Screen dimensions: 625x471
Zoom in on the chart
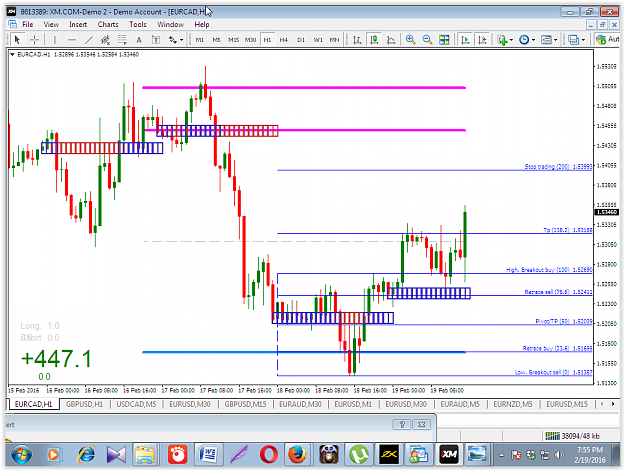point(410,39)
